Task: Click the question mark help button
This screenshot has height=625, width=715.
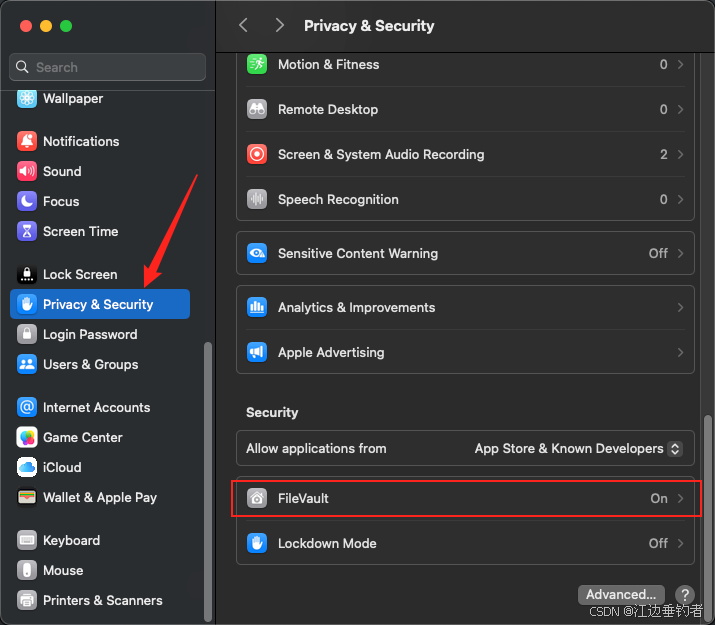Action: [x=684, y=594]
